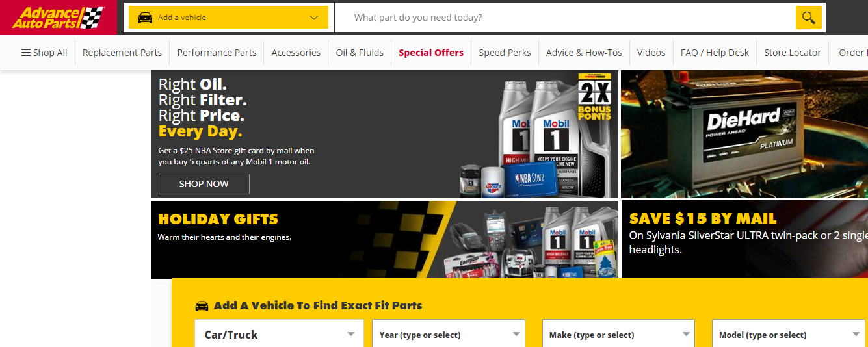Click the SHOP NOW button
The width and height of the screenshot is (868, 347).
[204, 184]
